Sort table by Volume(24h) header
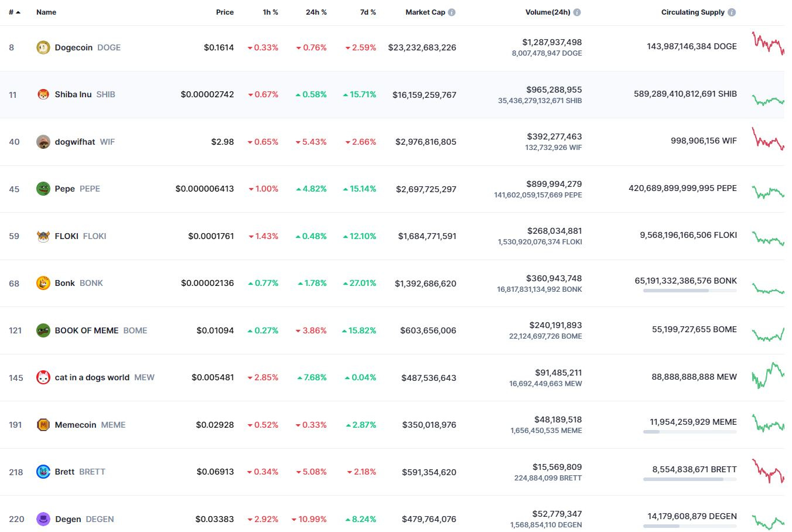This screenshot has height=532, width=792. 548,12
